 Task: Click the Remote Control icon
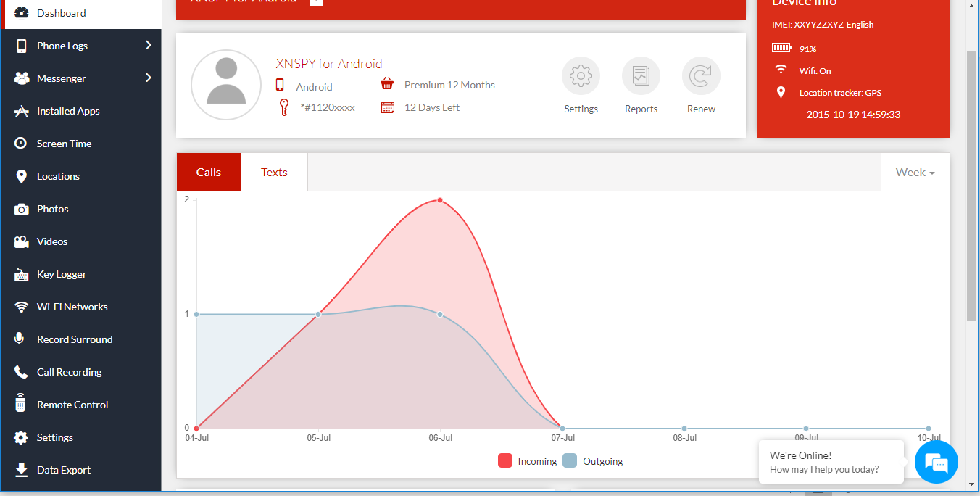pos(22,404)
